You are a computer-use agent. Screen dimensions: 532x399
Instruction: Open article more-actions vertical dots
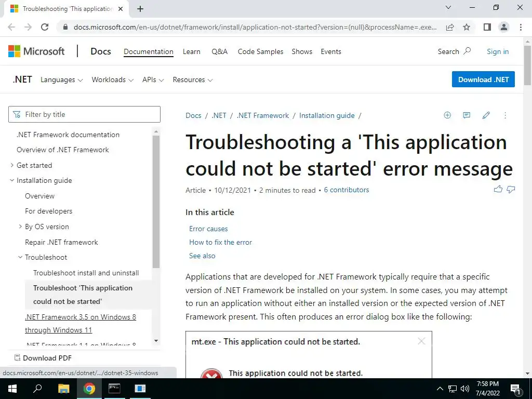(x=505, y=115)
